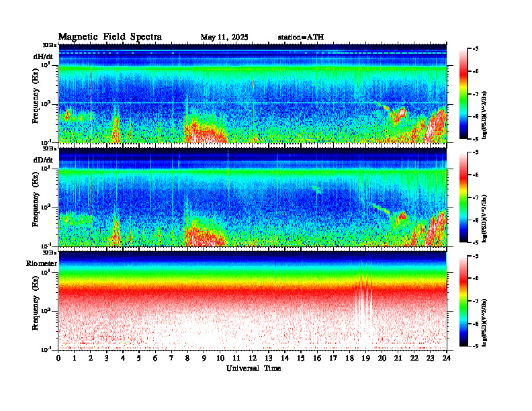Click hour tick label "19" on time axis
The height and width of the screenshot is (411, 532).
coord(365,358)
